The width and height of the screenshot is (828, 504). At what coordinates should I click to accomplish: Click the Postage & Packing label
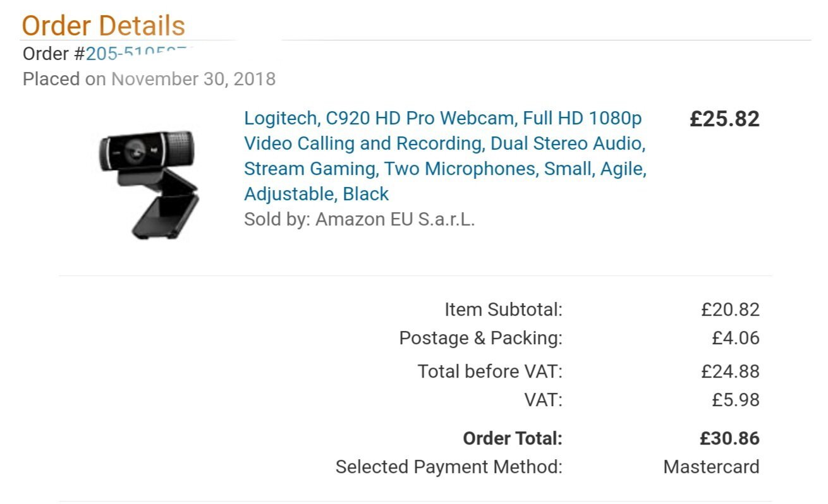point(480,339)
